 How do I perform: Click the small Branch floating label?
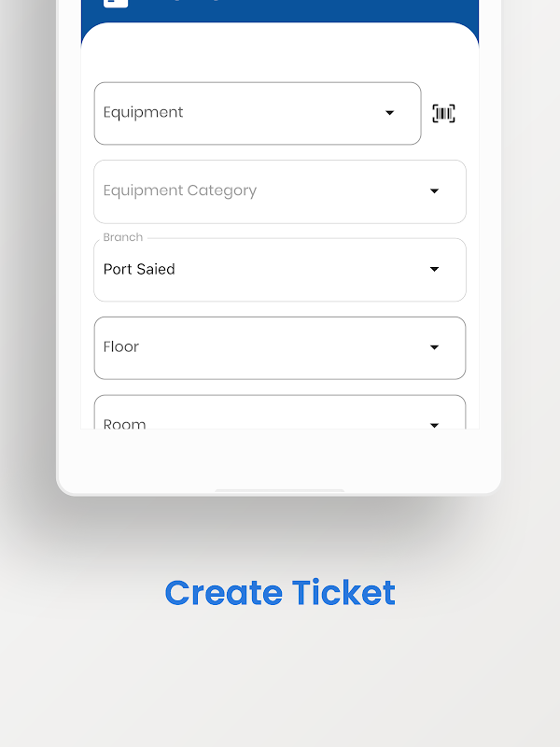(122, 238)
